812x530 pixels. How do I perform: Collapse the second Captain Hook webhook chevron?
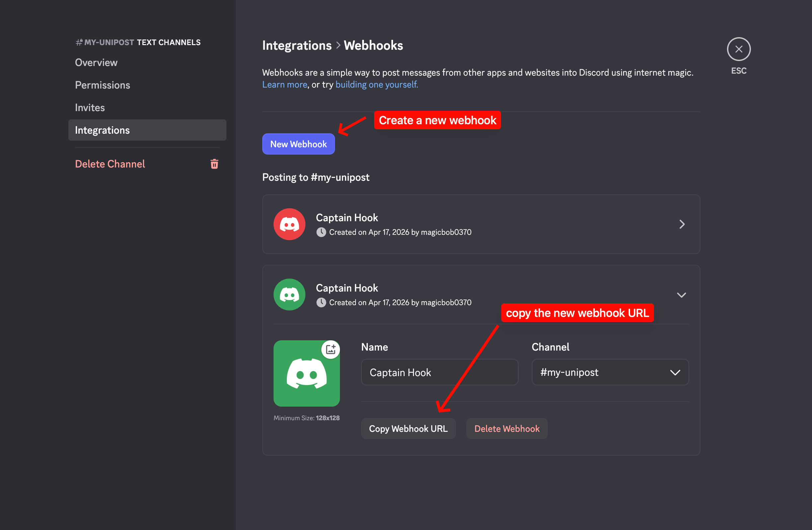pyautogui.click(x=681, y=295)
